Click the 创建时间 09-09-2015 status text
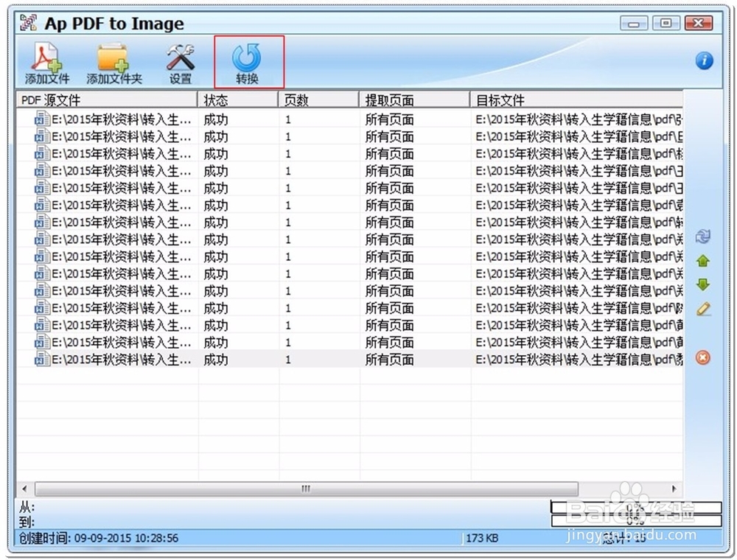This screenshot has width=737, height=560. pos(99,538)
